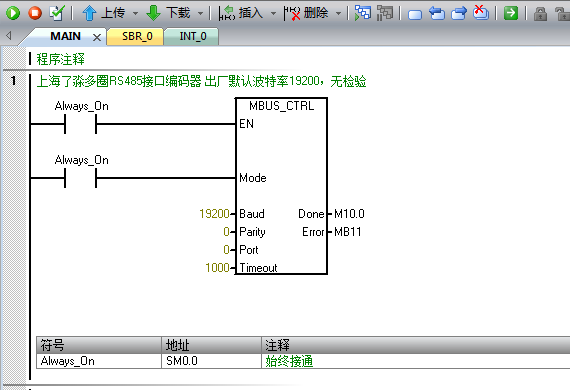Expand the Download dropdown arrow
Screen dimensions: 570x390
click(x=200, y=13)
